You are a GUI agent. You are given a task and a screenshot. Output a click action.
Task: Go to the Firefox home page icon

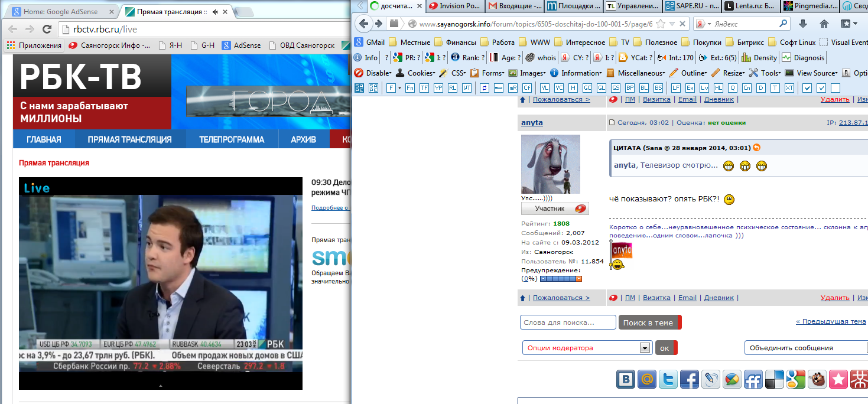(x=824, y=24)
